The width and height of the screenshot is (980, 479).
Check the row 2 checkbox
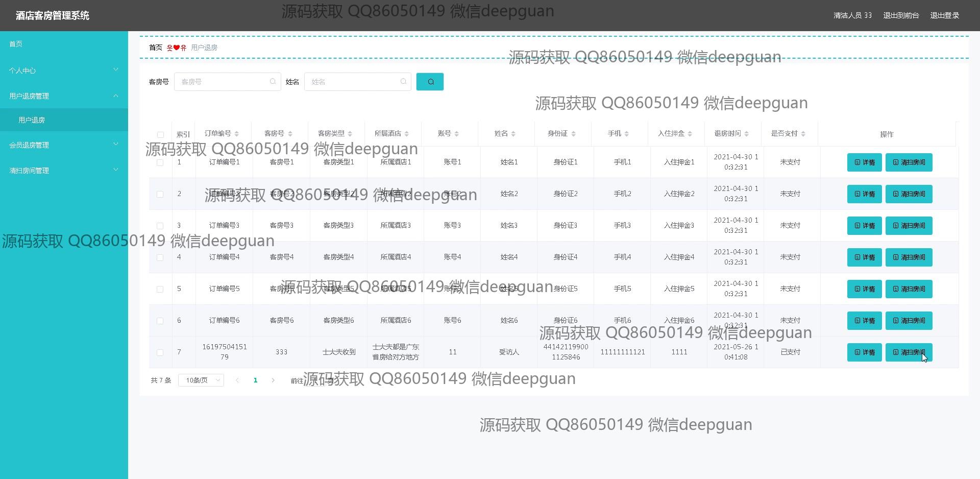160,194
